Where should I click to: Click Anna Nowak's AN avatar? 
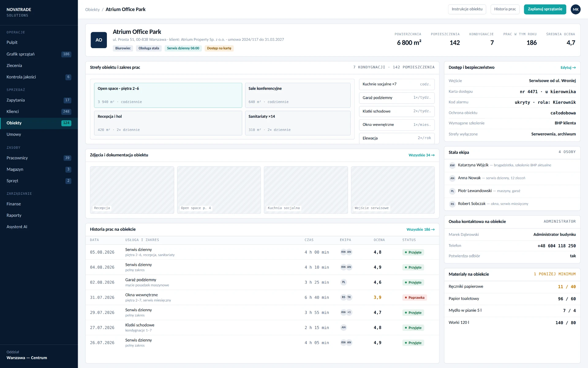[x=452, y=178]
